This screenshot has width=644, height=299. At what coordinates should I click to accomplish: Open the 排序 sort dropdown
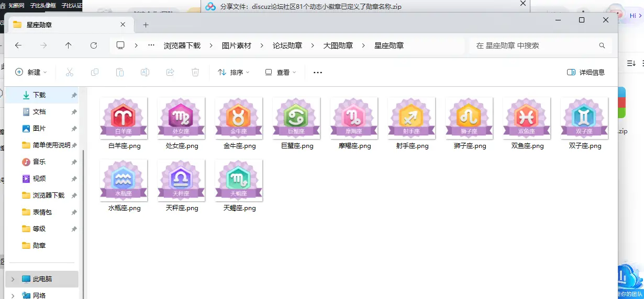[x=234, y=72]
